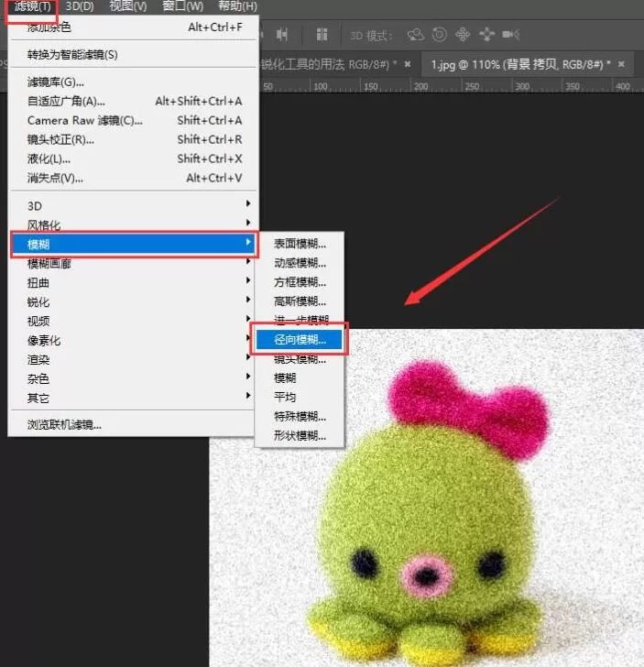This screenshot has height=667, width=644.
Task: Expand the 其它 submenu
Action: 133,398
